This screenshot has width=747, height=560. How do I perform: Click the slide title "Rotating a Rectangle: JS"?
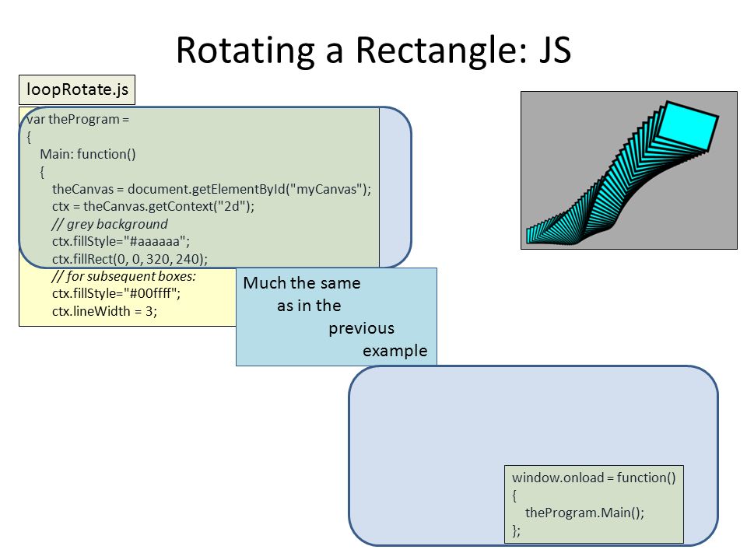[x=373, y=51]
